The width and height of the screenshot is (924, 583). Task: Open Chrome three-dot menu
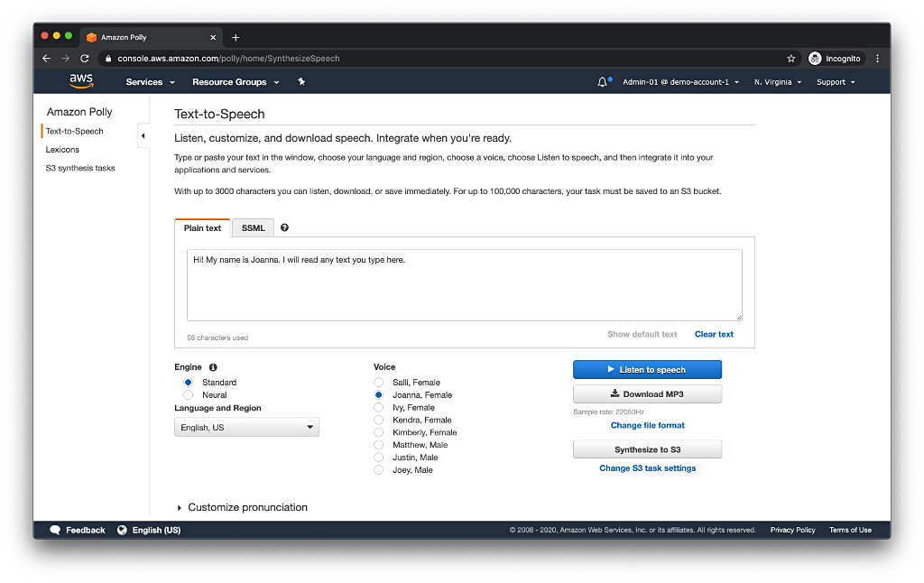pyautogui.click(x=877, y=59)
